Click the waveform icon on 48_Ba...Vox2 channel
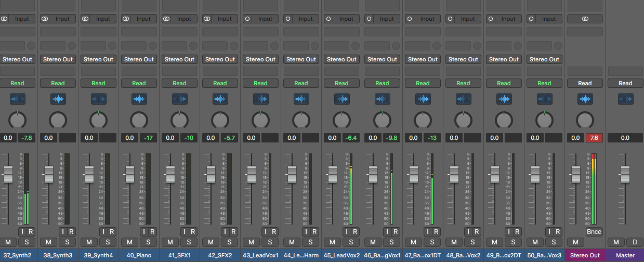The width and height of the screenshot is (644, 262). tap(463, 99)
